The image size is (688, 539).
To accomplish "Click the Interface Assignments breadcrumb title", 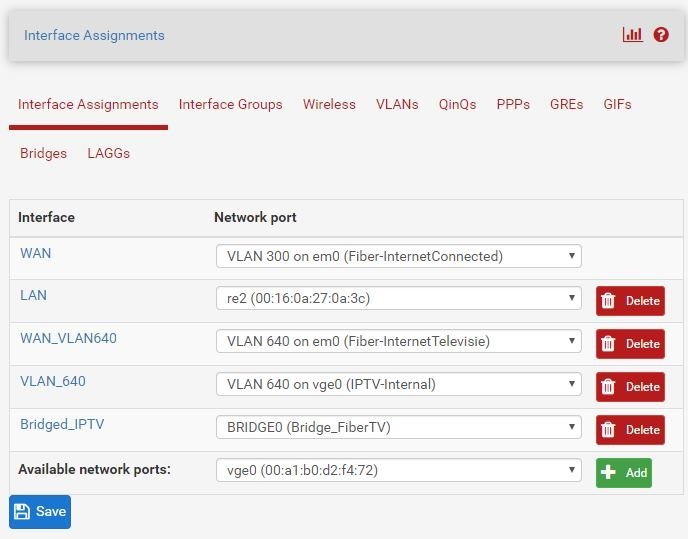I will point(94,35).
